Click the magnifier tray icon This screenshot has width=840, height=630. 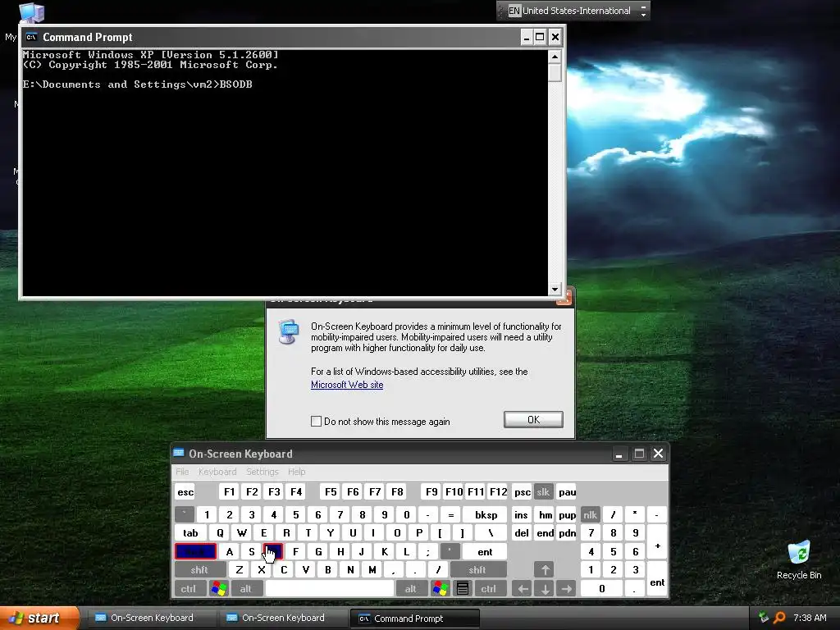779,618
